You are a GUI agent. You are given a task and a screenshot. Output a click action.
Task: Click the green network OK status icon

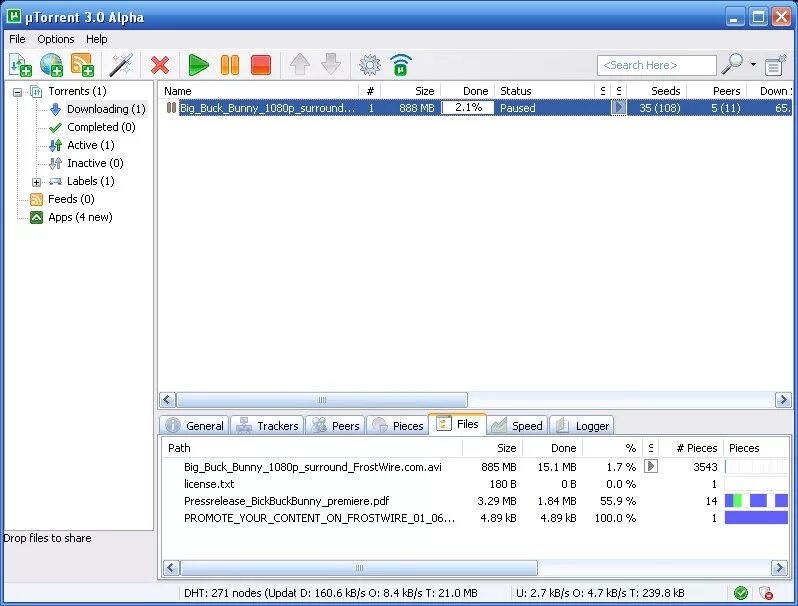click(741, 593)
